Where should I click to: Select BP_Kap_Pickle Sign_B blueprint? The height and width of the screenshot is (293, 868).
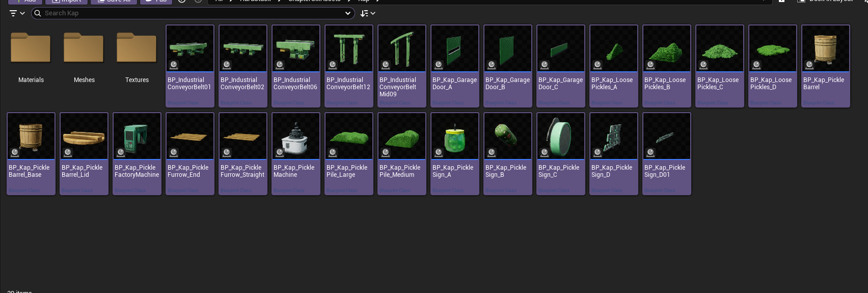[508, 154]
